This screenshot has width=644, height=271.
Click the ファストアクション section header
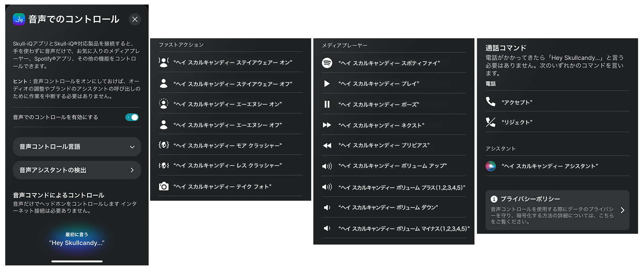(x=181, y=45)
